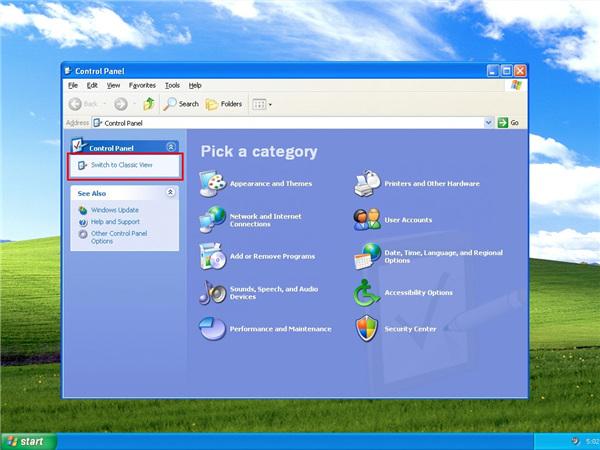The image size is (600, 450).
Task: Open Sounds, Speech, and Audio Devices icon
Action: (x=213, y=292)
